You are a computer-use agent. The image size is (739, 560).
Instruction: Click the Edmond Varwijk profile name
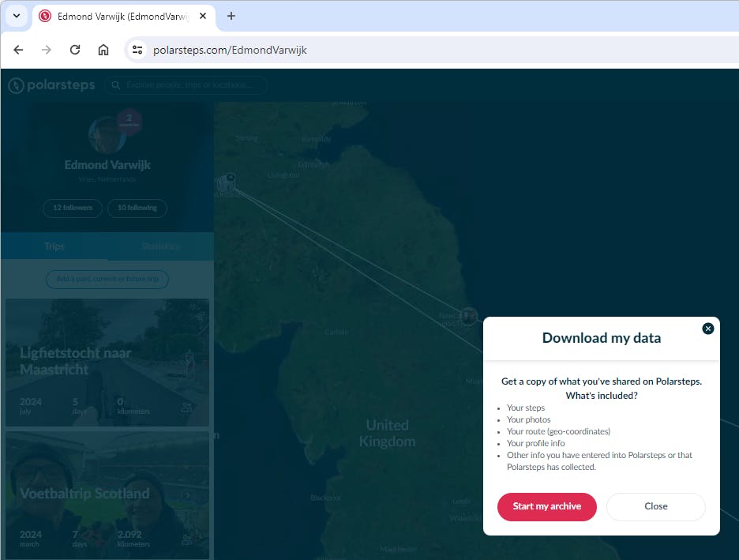107,165
